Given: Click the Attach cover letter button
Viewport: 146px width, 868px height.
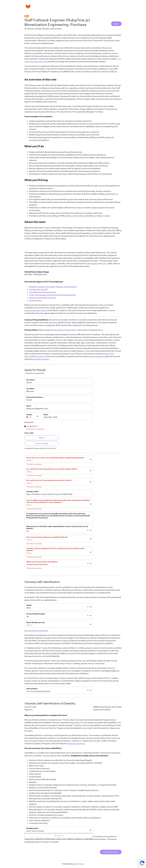Looking at the screenshot, I should point(42,438).
